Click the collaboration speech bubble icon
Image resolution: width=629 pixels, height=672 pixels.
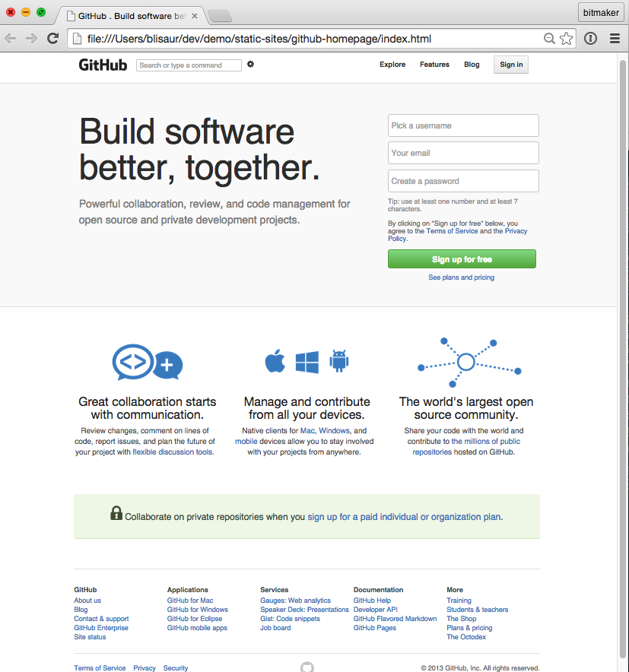pyautogui.click(x=147, y=362)
